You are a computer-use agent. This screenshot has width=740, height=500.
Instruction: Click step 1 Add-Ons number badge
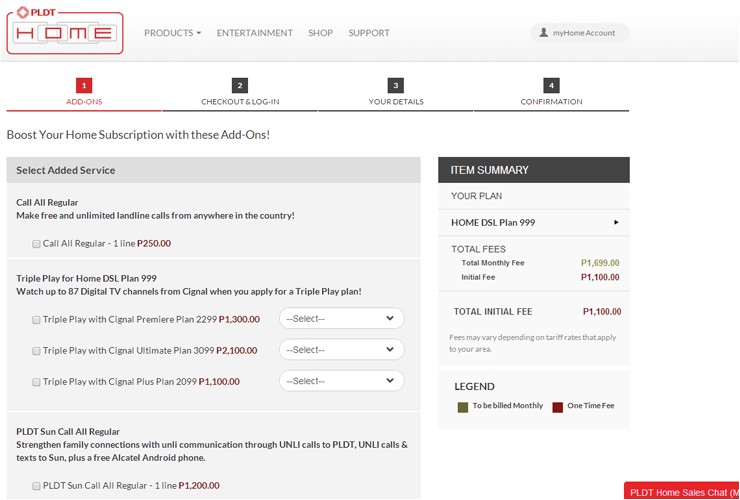click(84, 86)
